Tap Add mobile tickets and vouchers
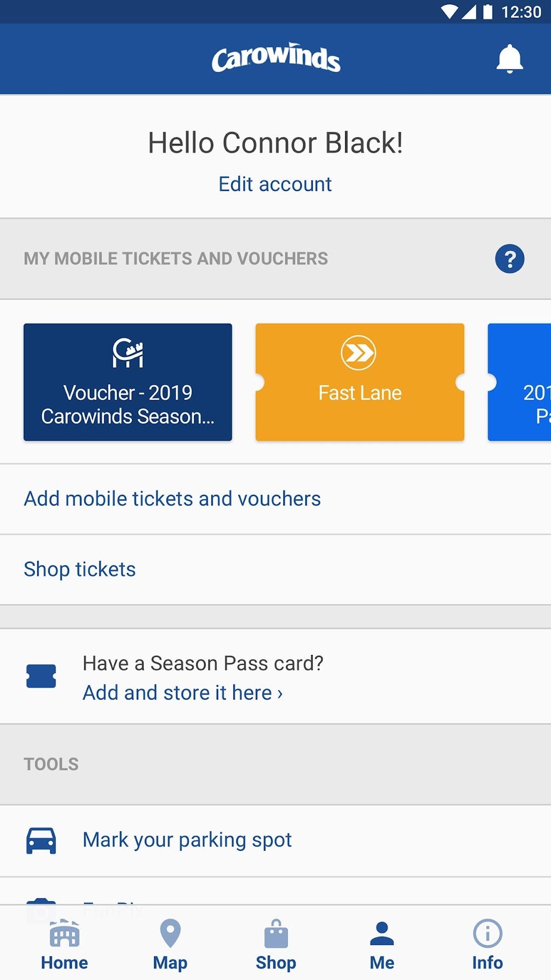The height and width of the screenshot is (980, 551). point(172,499)
